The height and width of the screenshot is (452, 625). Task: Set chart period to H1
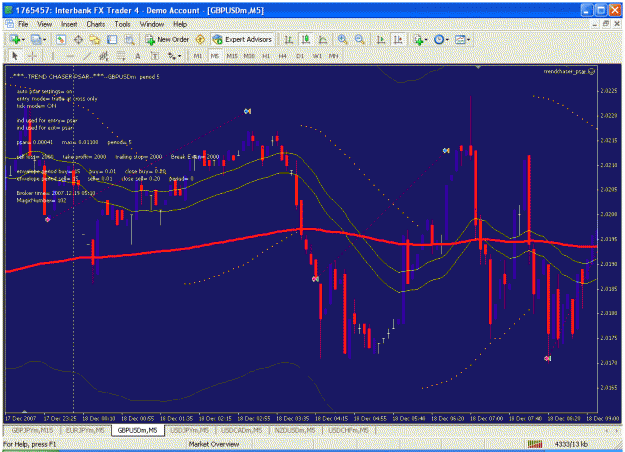click(x=266, y=56)
